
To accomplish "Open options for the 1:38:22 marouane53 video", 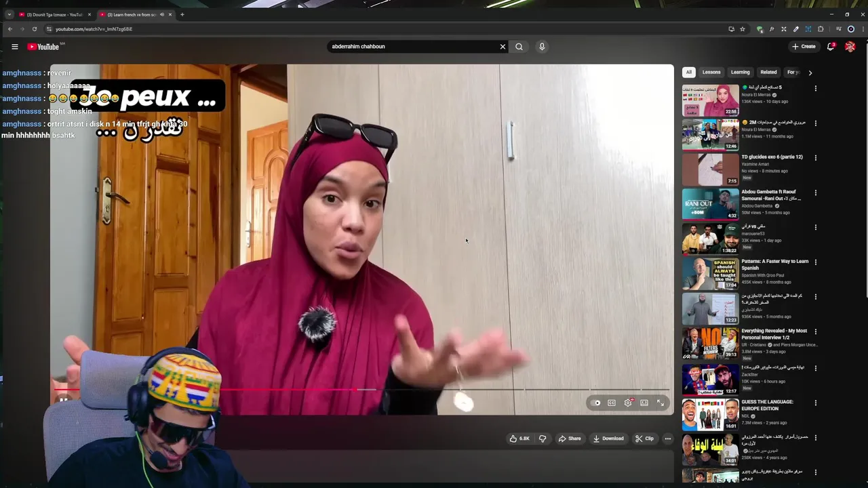I will pyautogui.click(x=816, y=228).
